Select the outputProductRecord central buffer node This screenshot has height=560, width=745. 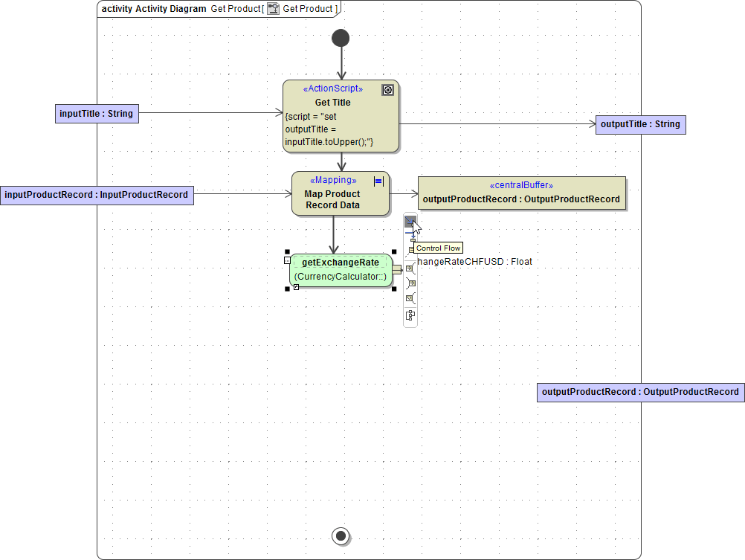pyautogui.click(x=522, y=192)
